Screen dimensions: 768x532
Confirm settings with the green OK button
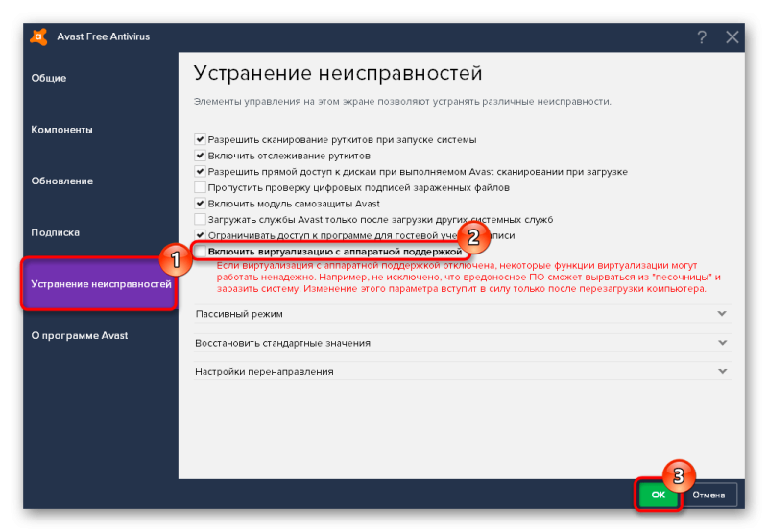coord(659,495)
